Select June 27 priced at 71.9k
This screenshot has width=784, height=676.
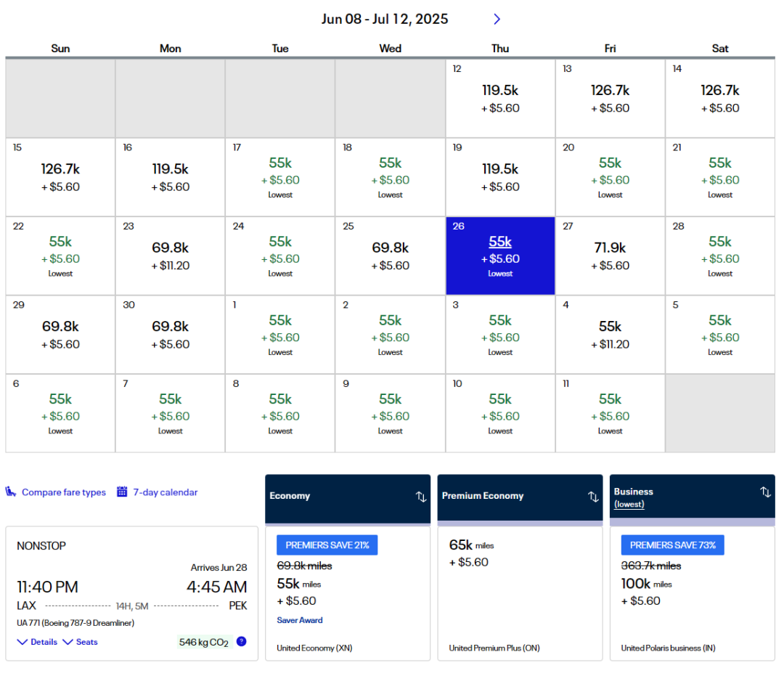point(610,256)
